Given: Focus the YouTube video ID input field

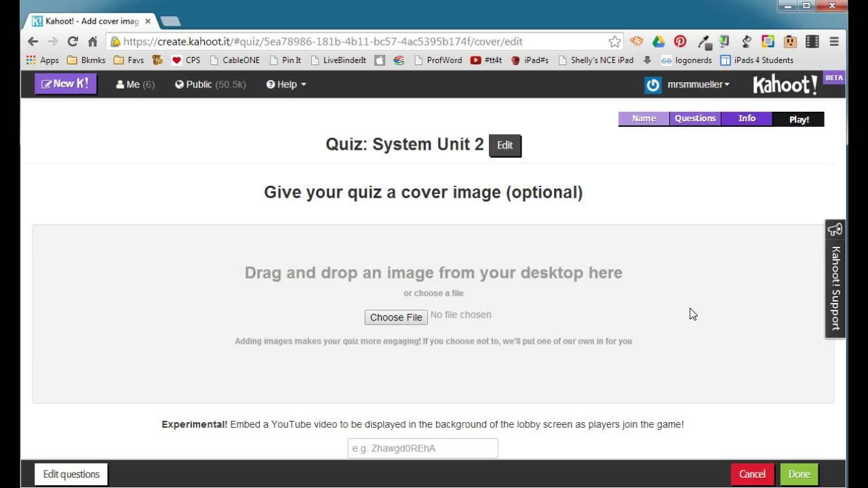Looking at the screenshot, I should (422, 448).
